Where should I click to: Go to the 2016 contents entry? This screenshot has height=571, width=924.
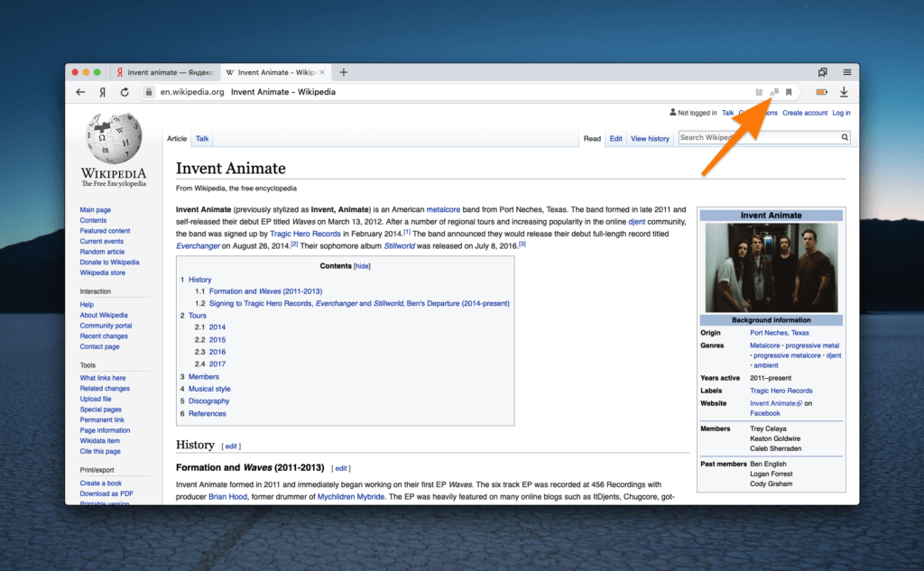pos(217,353)
